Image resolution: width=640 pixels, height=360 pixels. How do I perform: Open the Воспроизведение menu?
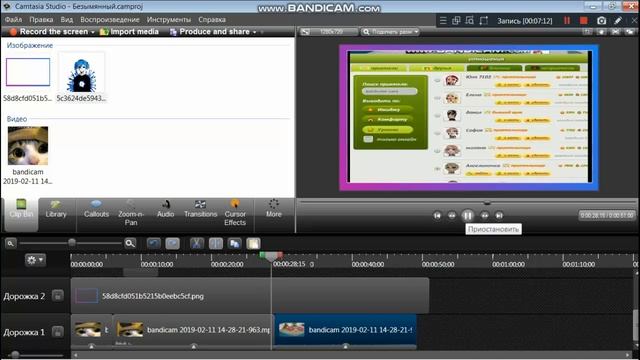110,20
